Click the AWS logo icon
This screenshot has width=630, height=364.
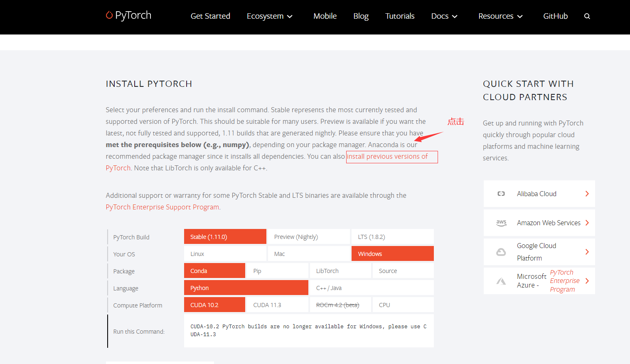[x=501, y=223]
